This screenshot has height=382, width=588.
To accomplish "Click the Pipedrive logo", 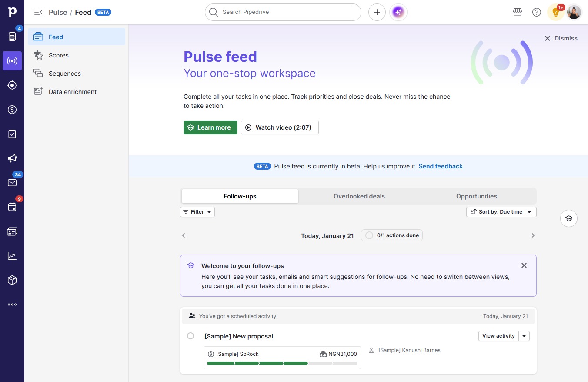I will tap(12, 12).
